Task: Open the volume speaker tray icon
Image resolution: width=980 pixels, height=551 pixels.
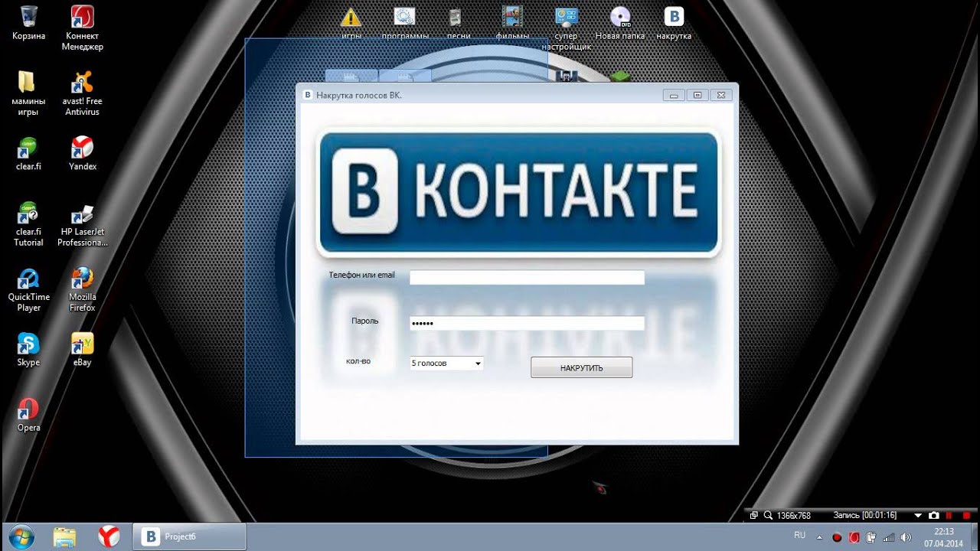Action: click(x=906, y=537)
